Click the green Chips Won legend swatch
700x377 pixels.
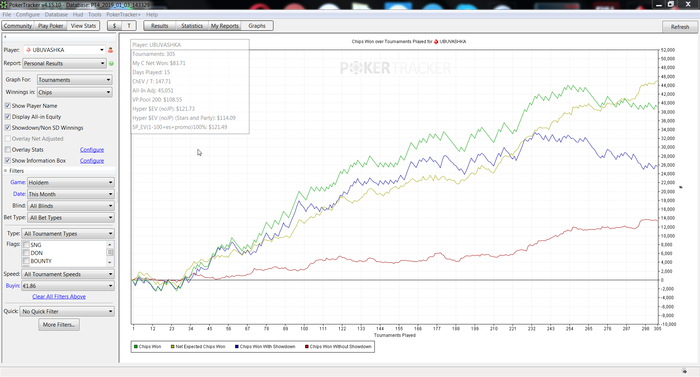pyautogui.click(x=136, y=347)
